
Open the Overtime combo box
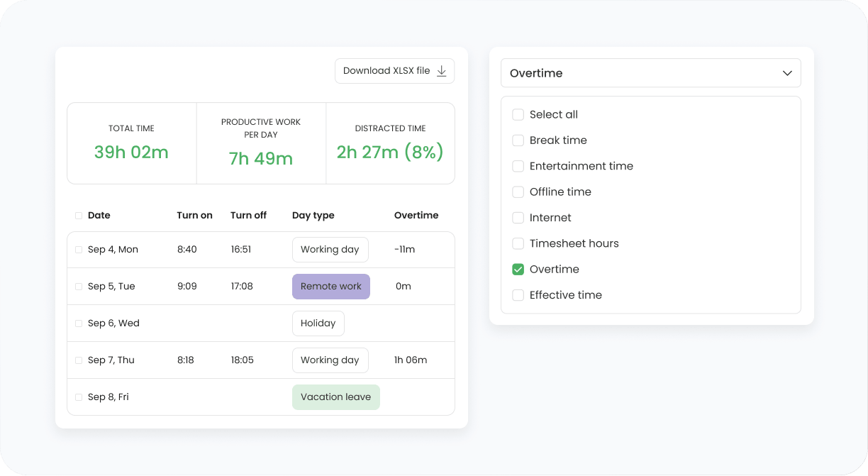651,73
